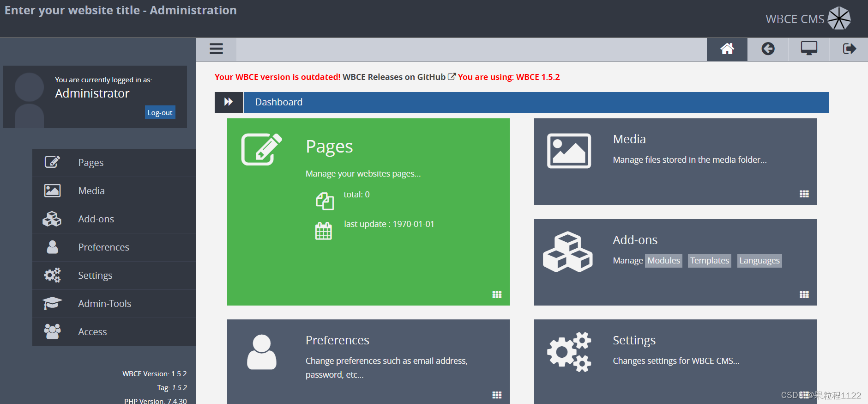Image resolution: width=868 pixels, height=404 pixels.
Task: Click the grid icon on Pages card
Action: pyautogui.click(x=497, y=295)
